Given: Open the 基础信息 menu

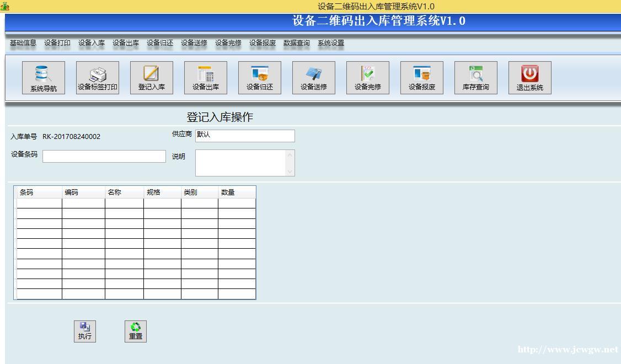Looking at the screenshot, I should tap(23, 43).
